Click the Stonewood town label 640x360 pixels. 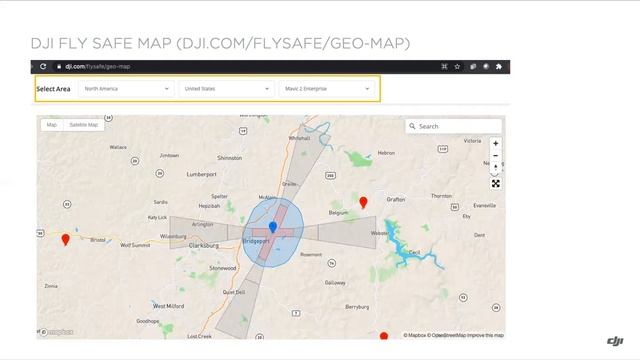point(223,268)
